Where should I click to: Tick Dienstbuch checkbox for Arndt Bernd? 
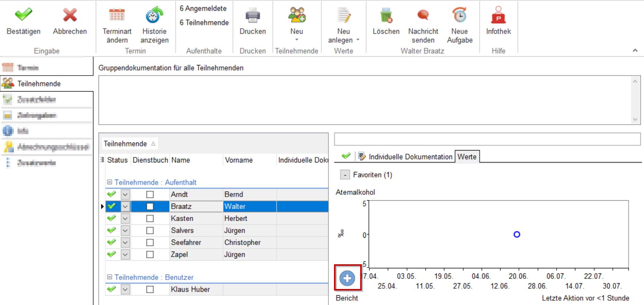[150, 194]
